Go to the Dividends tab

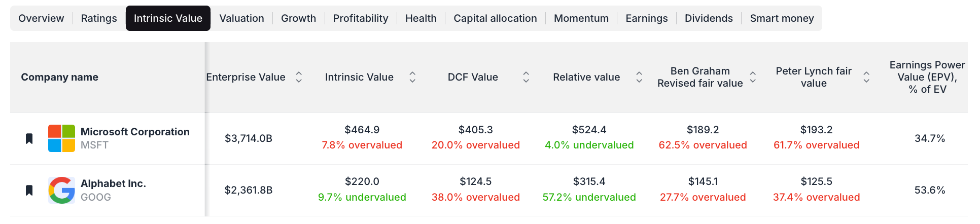(709, 18)
